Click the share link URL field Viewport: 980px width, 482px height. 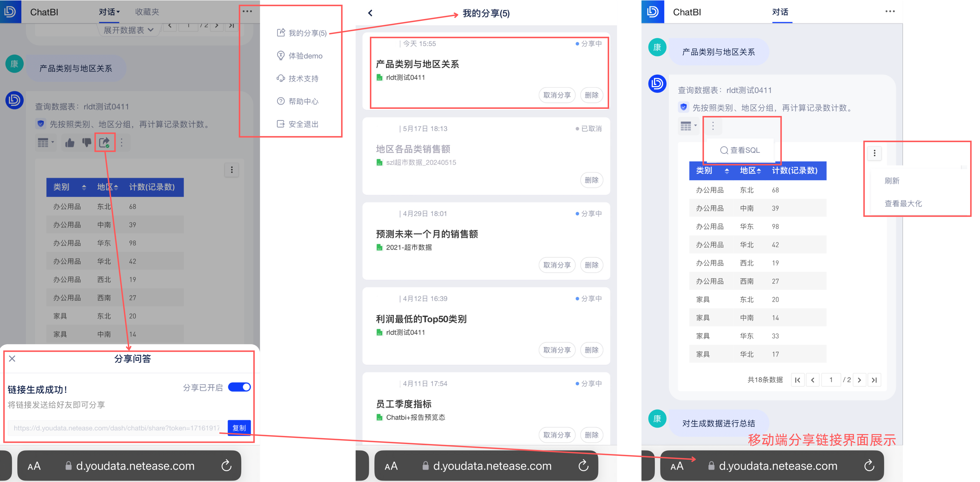(x=117, y=428)
